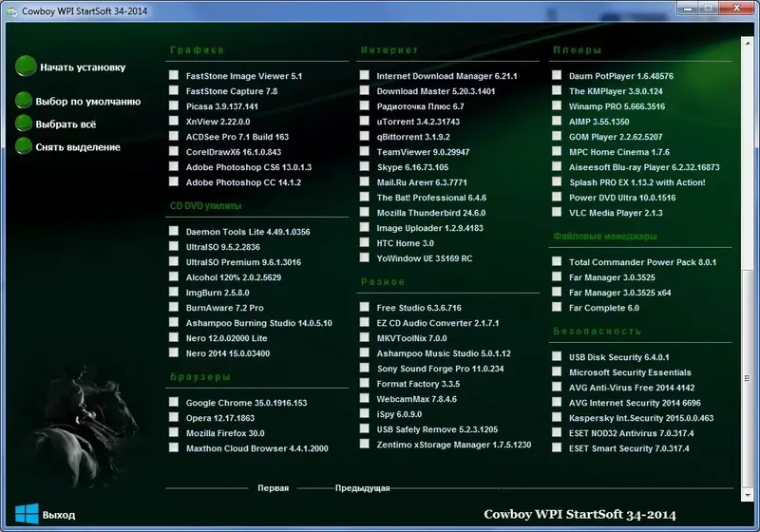This screenshot has width=760, height=532.
Task: Click the green ball beside Выбрать всё
Action: tap(23, 123)
